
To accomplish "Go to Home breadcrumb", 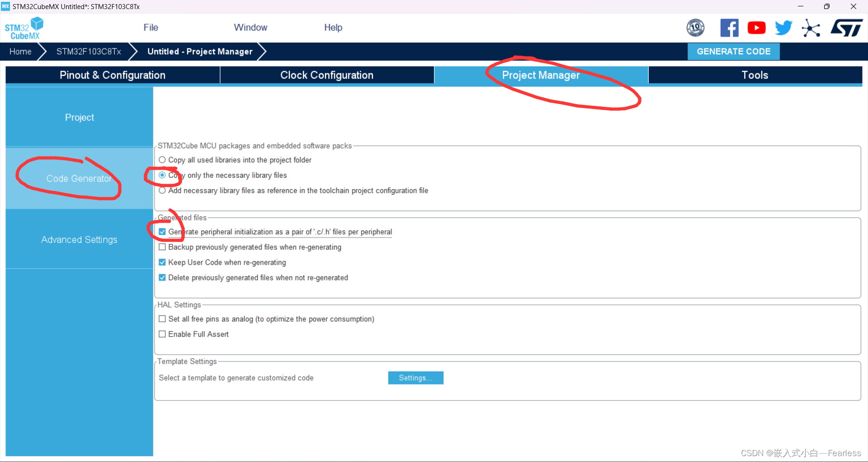I will click(x=20, y=52).
